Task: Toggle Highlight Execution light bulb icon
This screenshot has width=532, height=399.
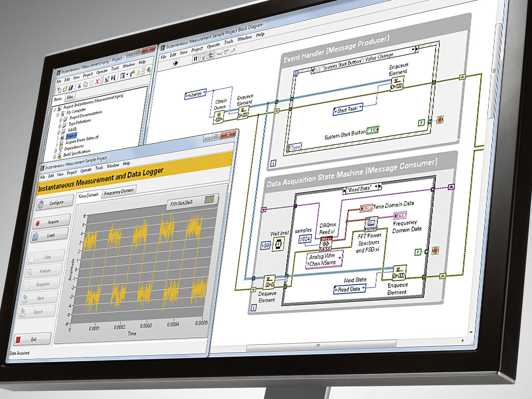Action: [x=203, y=57]
